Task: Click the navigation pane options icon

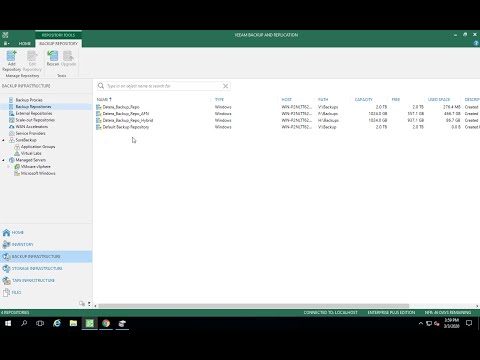Action: pyautogui.click(x=82, y=303)
